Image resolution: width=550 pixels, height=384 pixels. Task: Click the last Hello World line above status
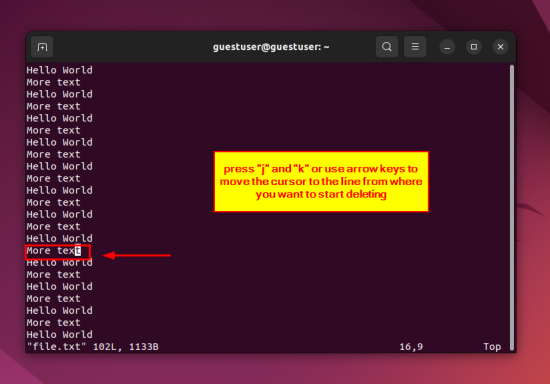(x=60, y=335)
